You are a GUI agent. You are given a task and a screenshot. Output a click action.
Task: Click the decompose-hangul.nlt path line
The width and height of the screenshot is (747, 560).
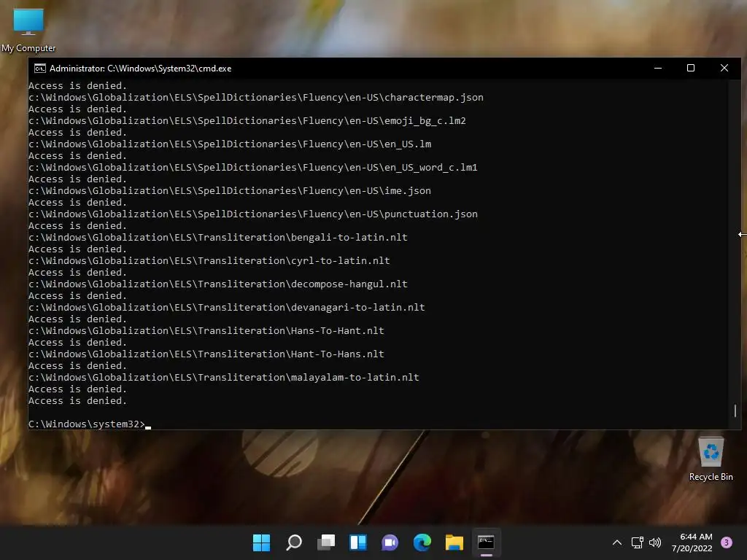coord(218,284)
